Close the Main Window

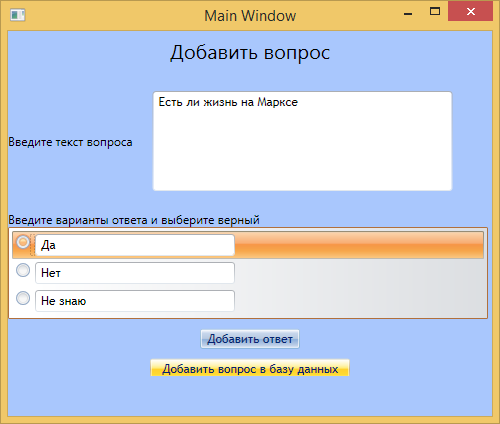471,12
